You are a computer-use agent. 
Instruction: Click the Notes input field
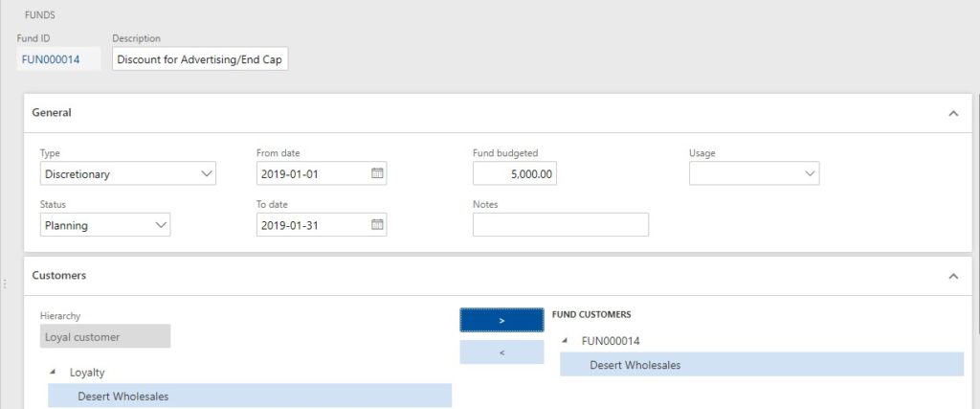[x=560, y=225]
